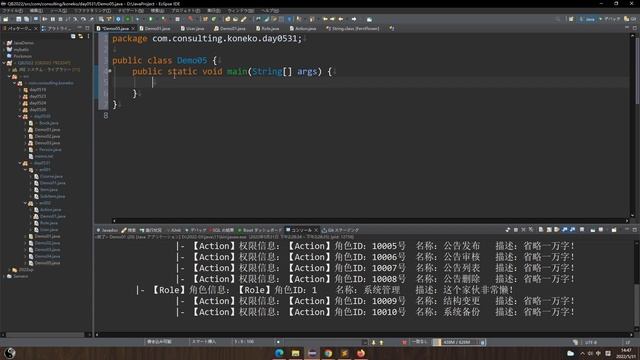
Task: Open Microsoft Edge from taskbar
Action: coord(280,353)
